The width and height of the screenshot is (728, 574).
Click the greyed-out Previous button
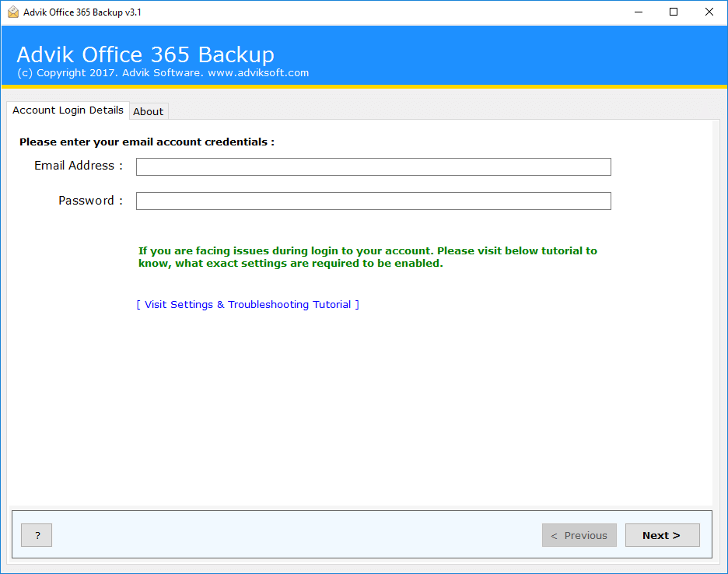coord(579,535)
